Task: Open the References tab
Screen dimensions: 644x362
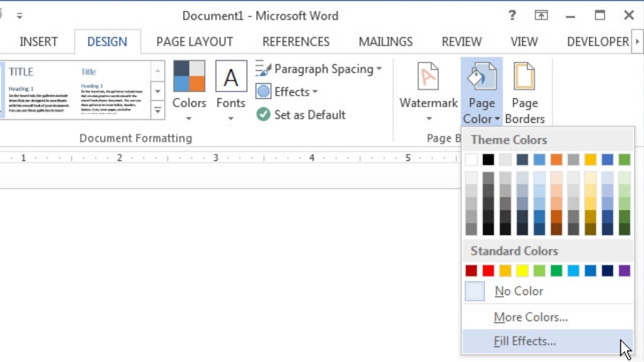Action: click(296, 42)
